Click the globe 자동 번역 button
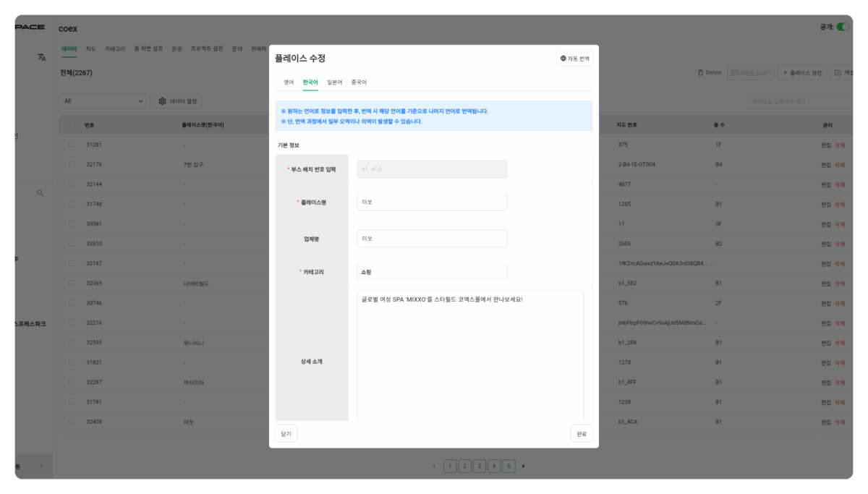This screenshot has width=868, height=494. pos(575,59)
